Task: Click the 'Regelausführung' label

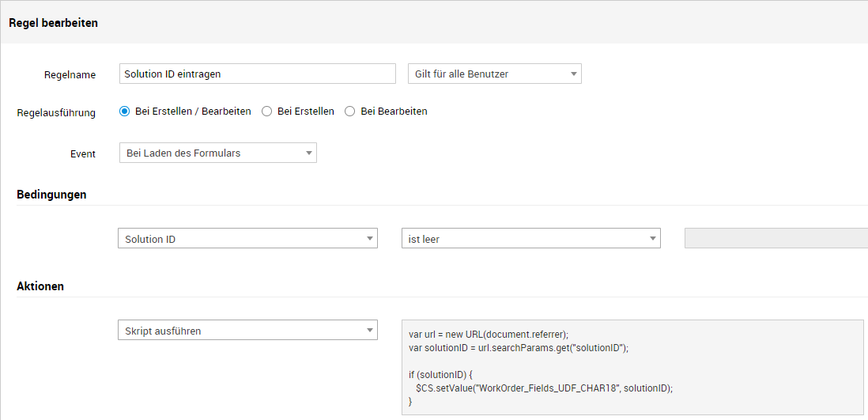Action: click(56, 112)
